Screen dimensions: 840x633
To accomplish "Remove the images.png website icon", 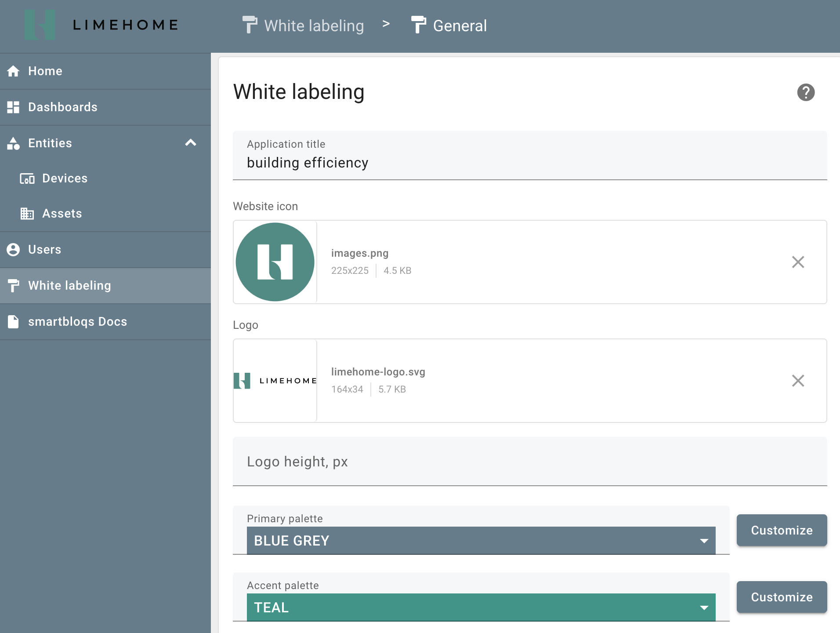I will 798,262.
